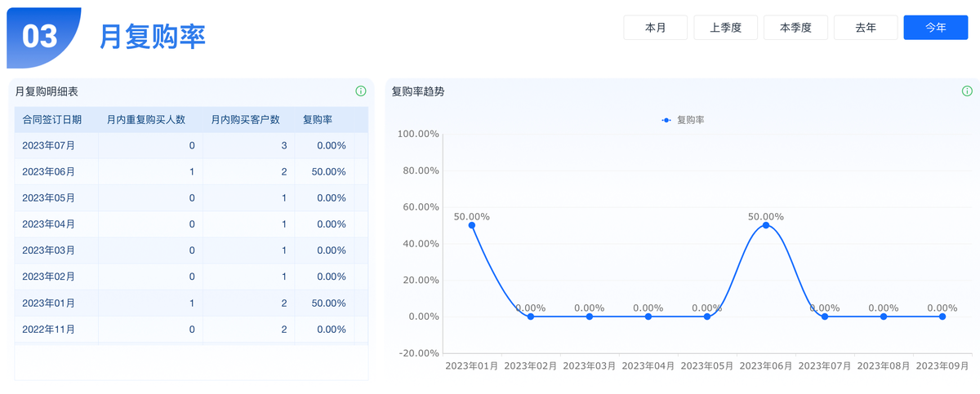Click the 复购率 table column header
Image resolution: width=980 pixels, height=394 pixels.
pos(318,120)
